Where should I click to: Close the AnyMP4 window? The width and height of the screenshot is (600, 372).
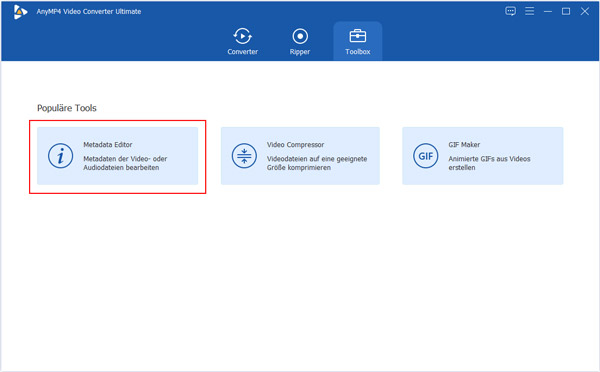pyautogui.click(x=584, y=11)
